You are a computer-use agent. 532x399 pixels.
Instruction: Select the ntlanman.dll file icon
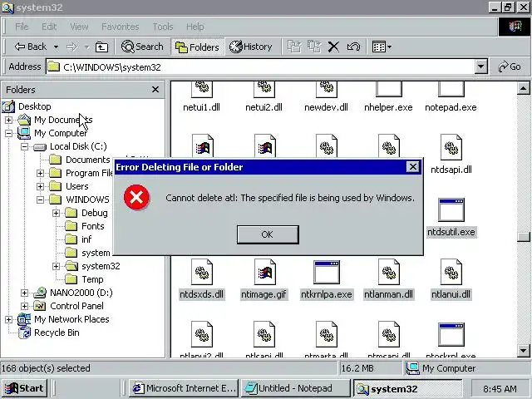coord(389,272)
